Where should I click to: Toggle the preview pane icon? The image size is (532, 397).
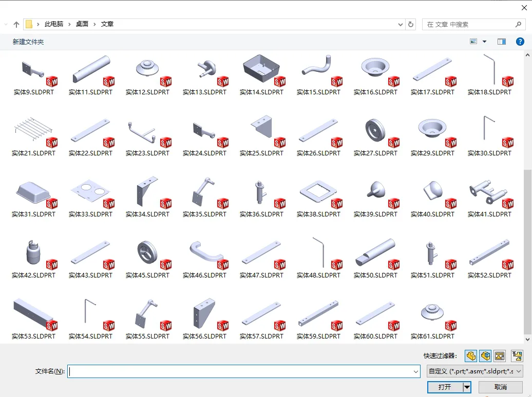point(502,42)
